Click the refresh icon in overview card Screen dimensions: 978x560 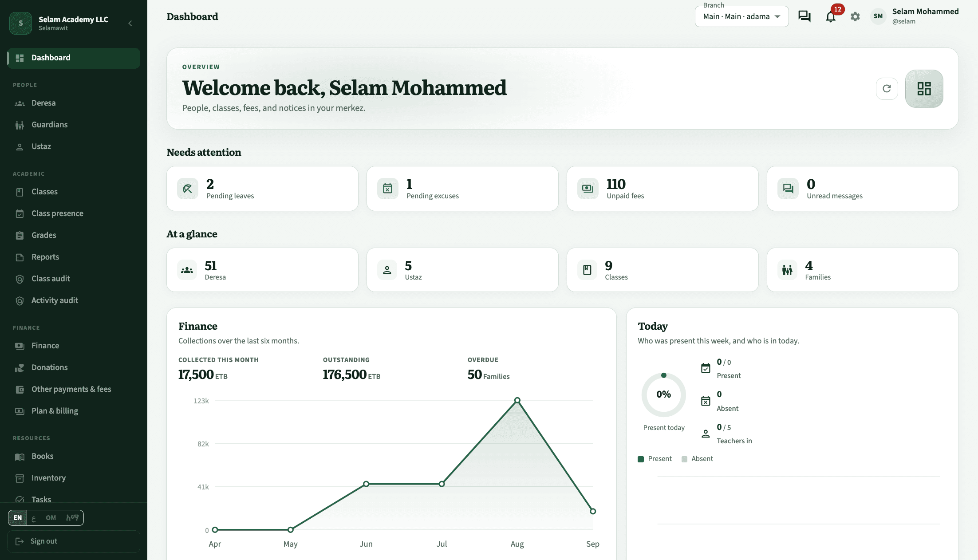coord(887,89)
